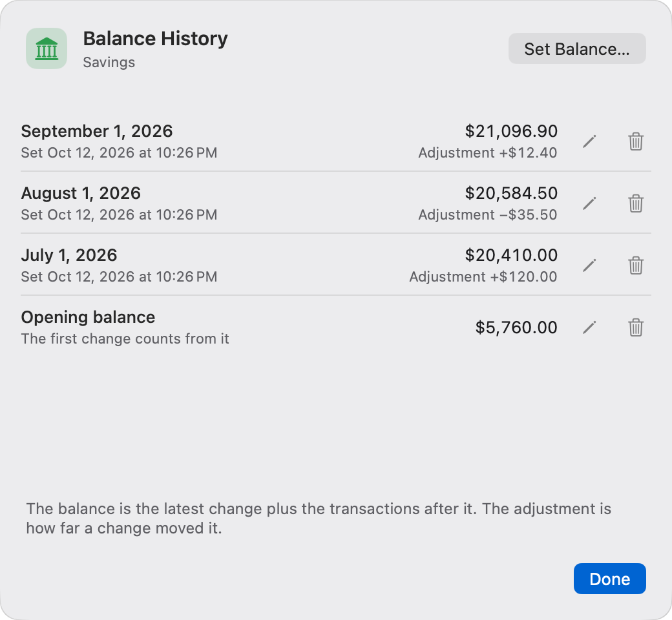Viewport: 672px width, 620px height.
Task: Click the $20,410.00 balance amount
Action: (511, 255)
